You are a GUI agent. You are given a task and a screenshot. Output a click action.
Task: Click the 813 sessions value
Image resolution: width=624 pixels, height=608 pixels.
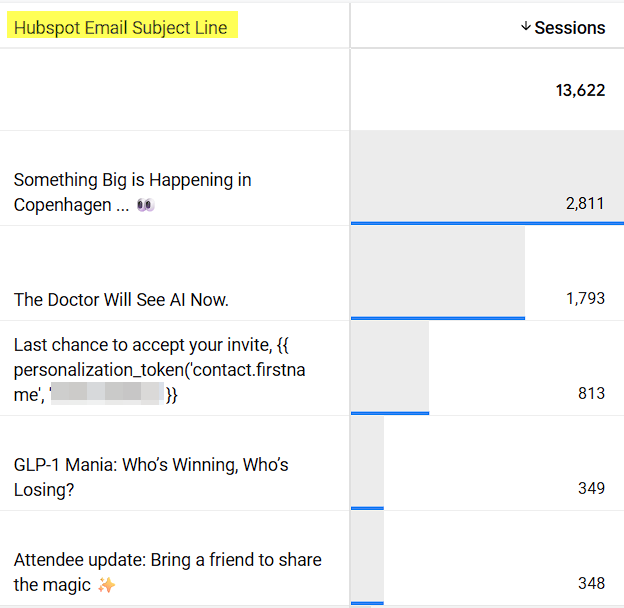click(x=591, y=394)
